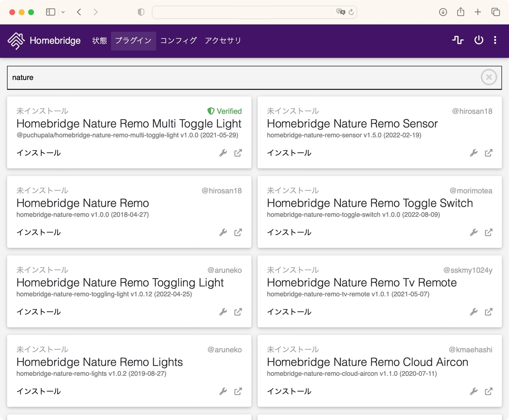The image size is (509, 420).
Task: Select the プラグイン tab
Action: coord(133,41)
